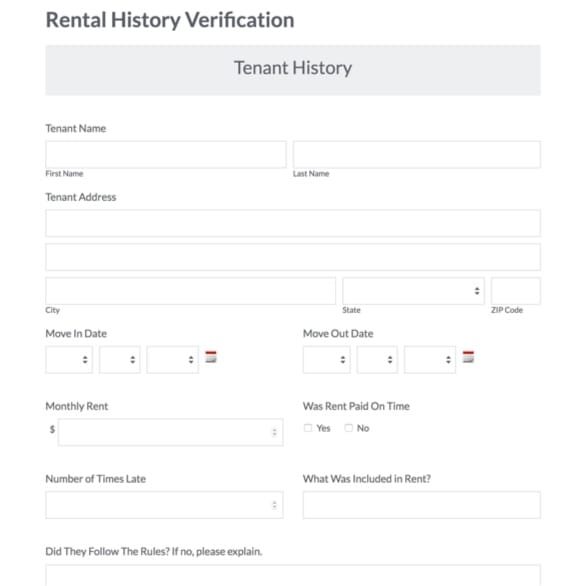586x586 pixels.
Task: Open the Move In Date calendar picker icon
Action: [211, 357]
